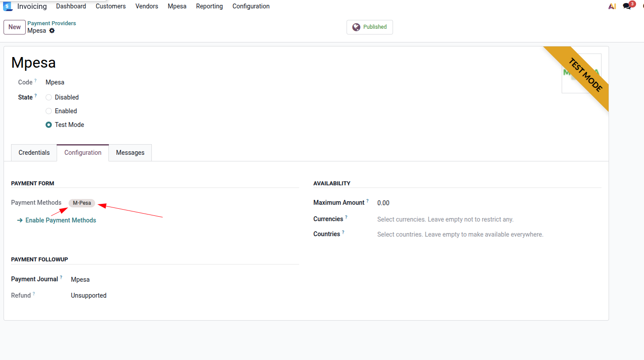Show help tooltip for Currencies
The height and width of the screenshot is (360, 644).
(346, 217)
